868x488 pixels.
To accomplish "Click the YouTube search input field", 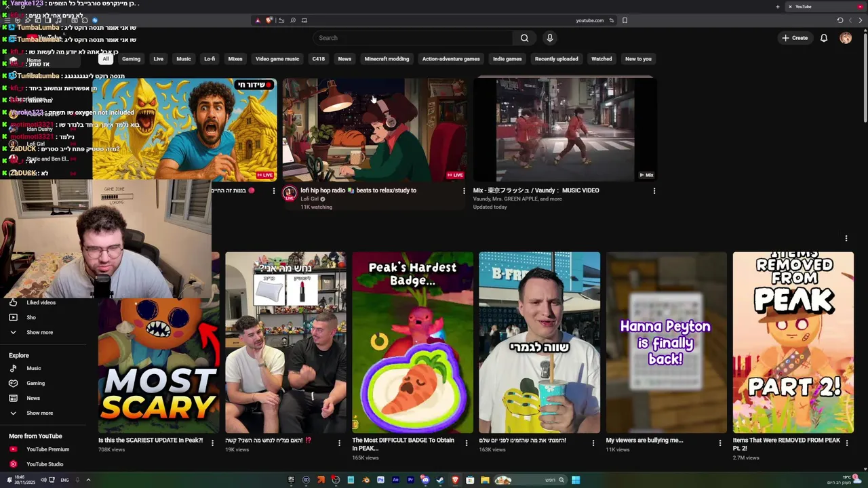I will [x=414, y=38].
